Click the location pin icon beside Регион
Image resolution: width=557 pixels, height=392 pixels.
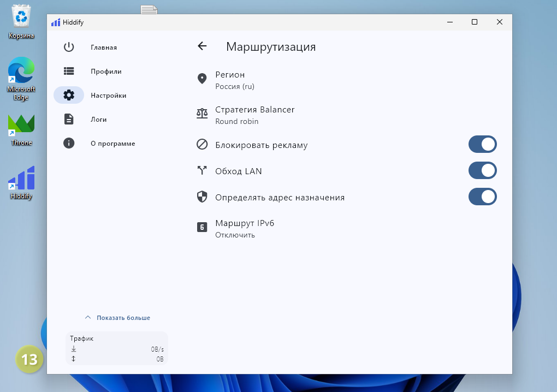tap(202, 79)
